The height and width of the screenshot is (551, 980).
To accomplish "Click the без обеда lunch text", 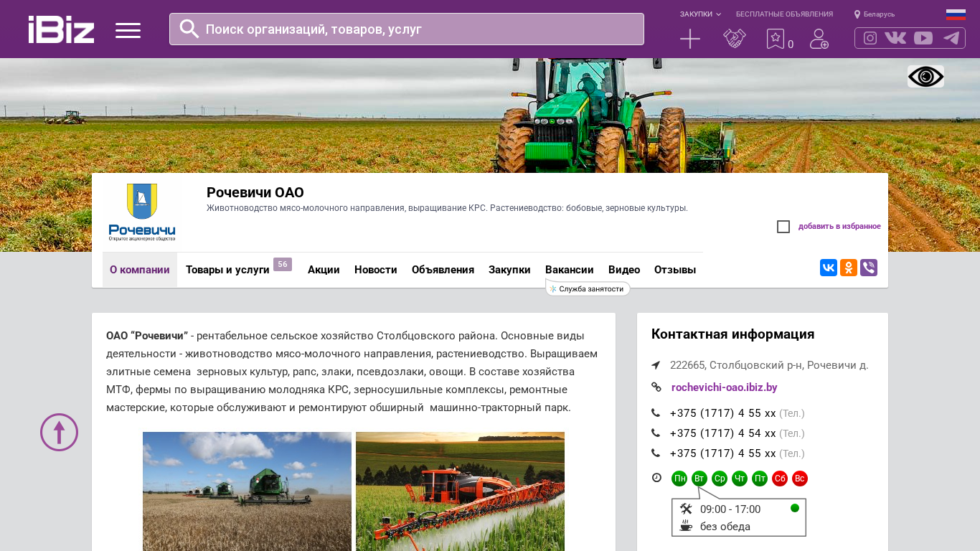I will click(x=725, y=527).
